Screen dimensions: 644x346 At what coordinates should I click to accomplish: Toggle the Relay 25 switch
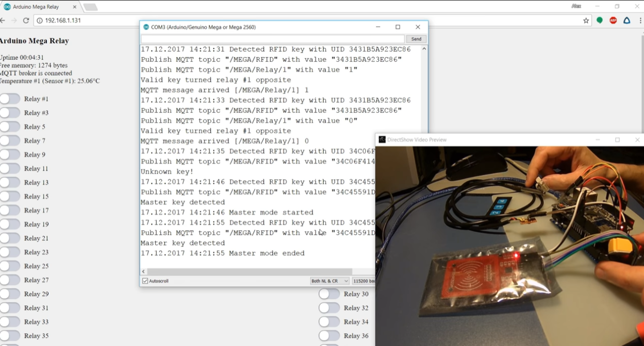pos(10,266)
